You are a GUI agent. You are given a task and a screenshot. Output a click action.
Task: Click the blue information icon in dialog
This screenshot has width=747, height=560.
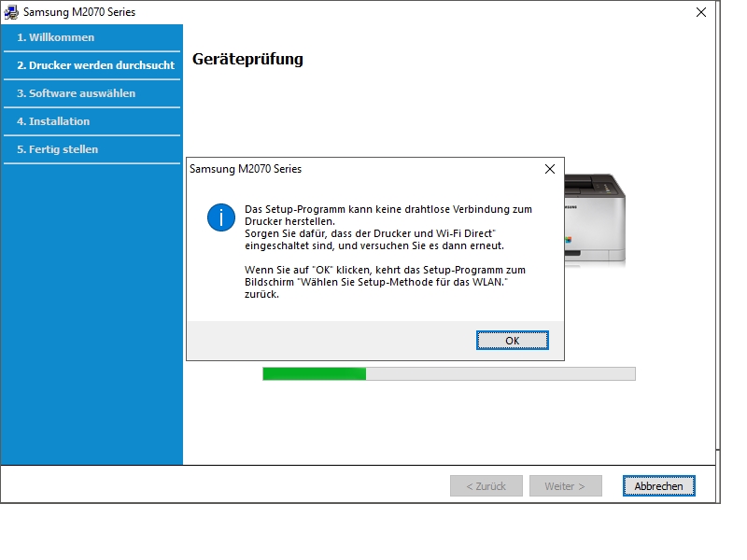click(x=221, y=217)
